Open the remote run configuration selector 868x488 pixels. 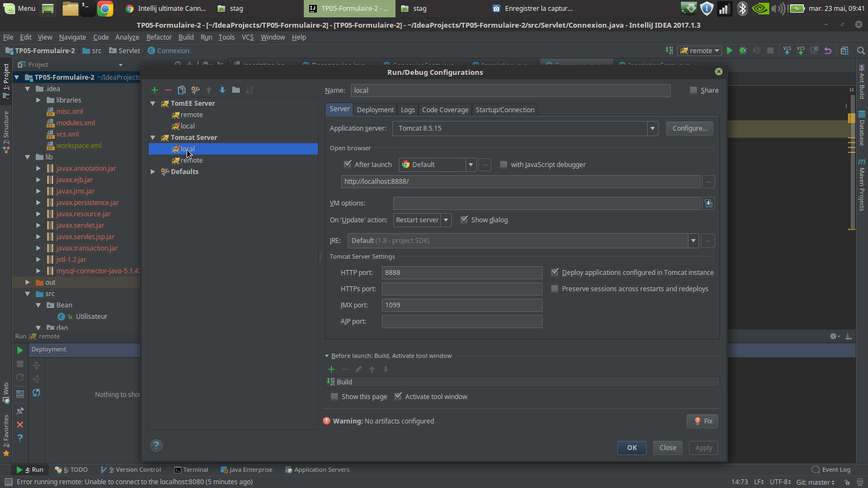pyautogui.click(x=700, y=50)
